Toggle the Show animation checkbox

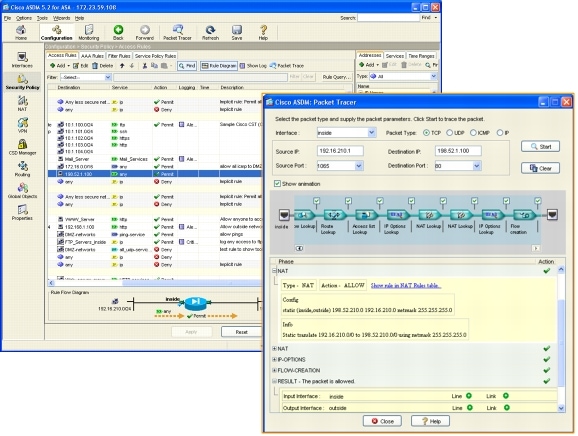pos(277,184)
